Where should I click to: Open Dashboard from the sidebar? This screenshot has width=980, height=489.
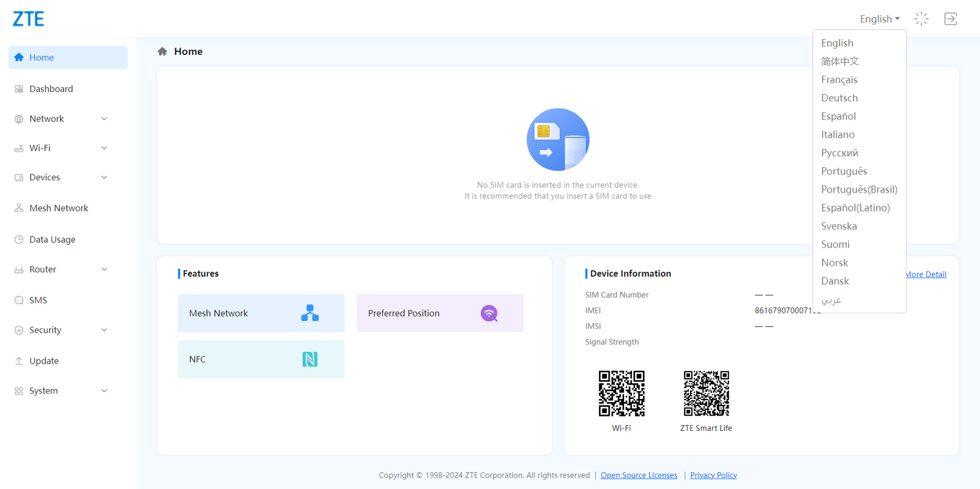[51, 89]
